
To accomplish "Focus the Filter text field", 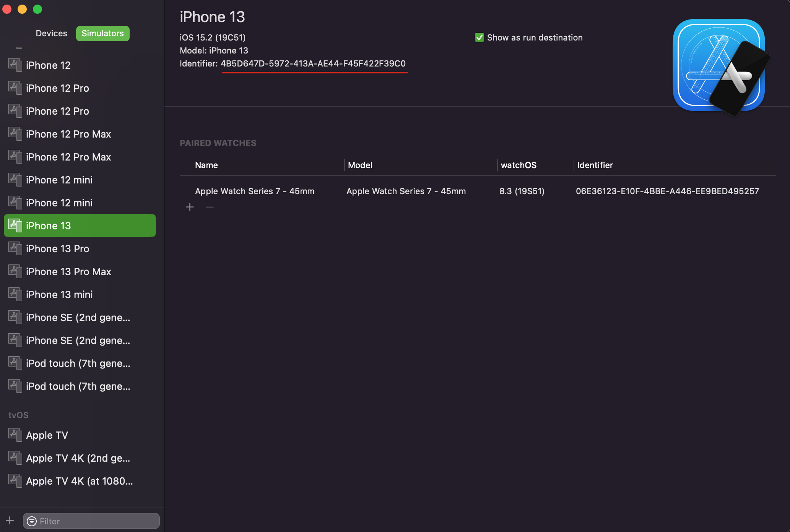I will [91, 521].
